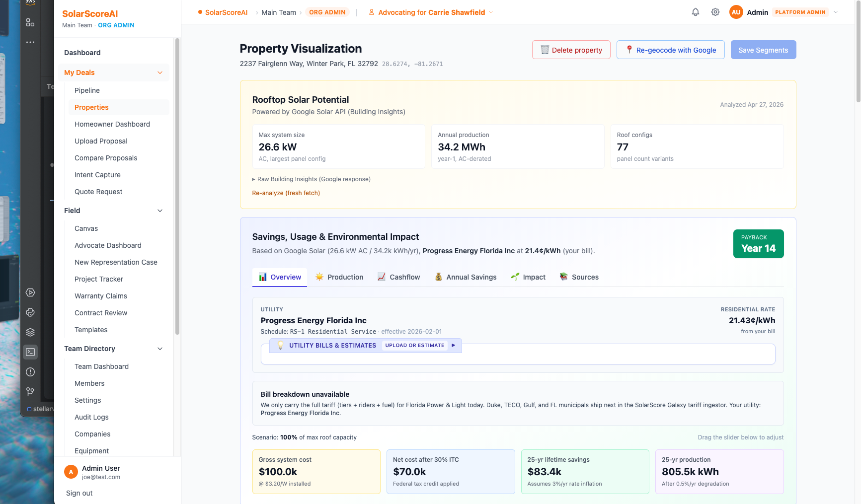Expand Raw Building Insights (Google response)
The height and width of the screenshot is (504, 861).
click(312, 179)
